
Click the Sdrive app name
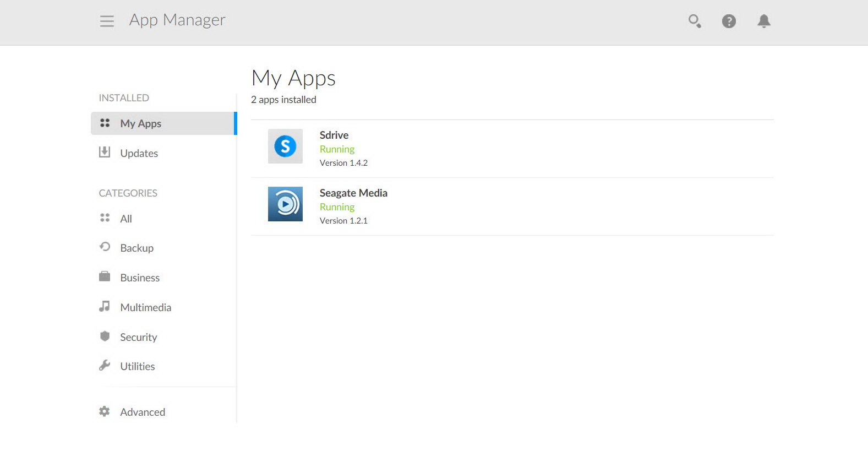(x=334, y=135)
